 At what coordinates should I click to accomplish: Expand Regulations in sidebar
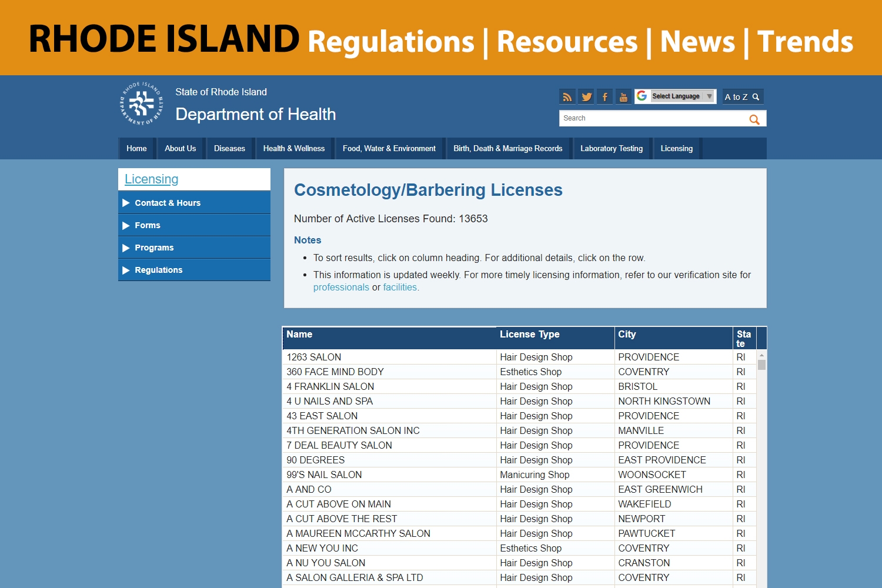coord(194,270)
